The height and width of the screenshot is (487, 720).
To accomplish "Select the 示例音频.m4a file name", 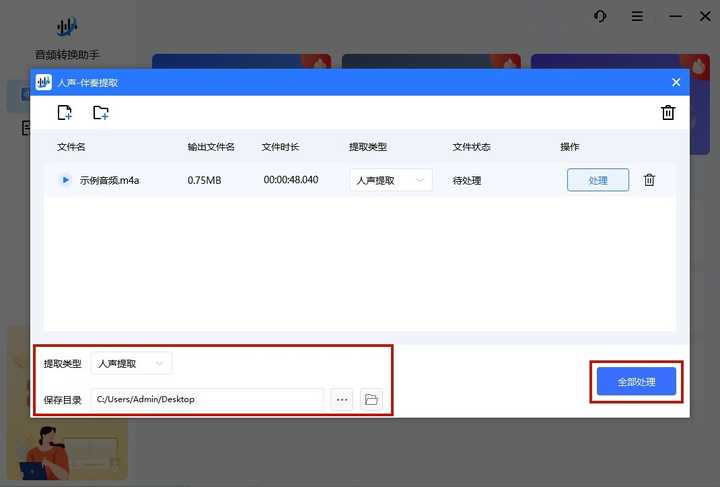I will (x=109, y=180).
